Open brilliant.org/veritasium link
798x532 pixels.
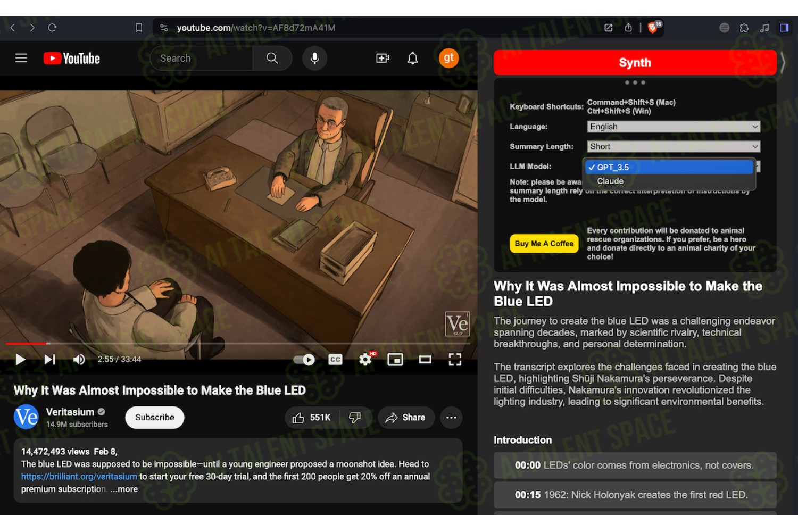coord(79,477)
